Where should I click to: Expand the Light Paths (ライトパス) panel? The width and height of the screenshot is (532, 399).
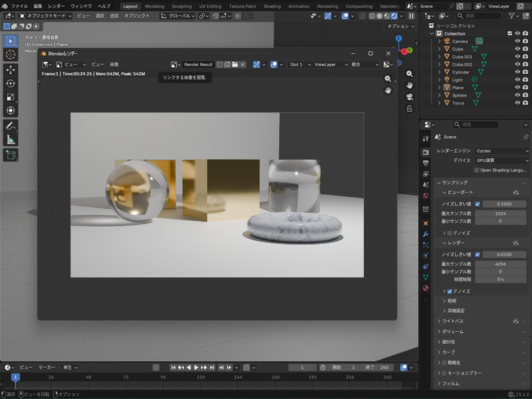[453, 321]
